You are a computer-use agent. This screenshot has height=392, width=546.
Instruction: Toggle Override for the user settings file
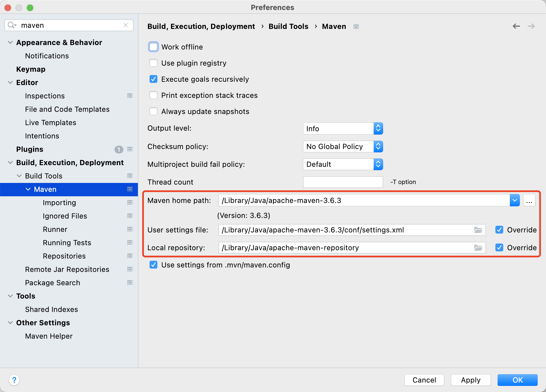[x=499, y=230]
